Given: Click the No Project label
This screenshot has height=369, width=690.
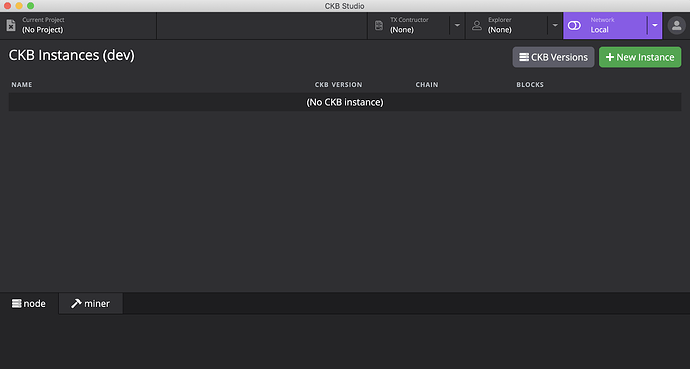Looking at the screenshot, I should point(43,30).
